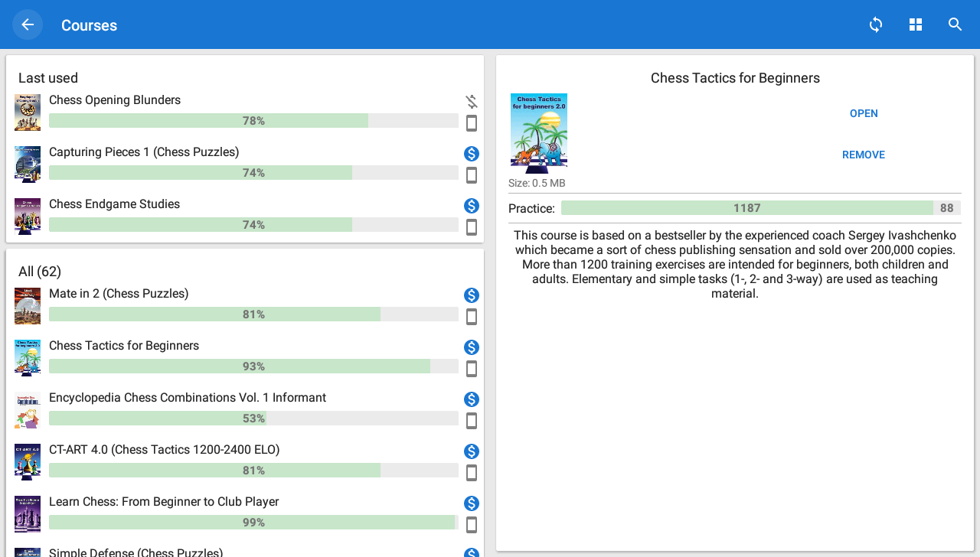Screen dimensions: 980x557
Task: Click the 81% progress bar of Mate in 2
Action: [253, 314]
